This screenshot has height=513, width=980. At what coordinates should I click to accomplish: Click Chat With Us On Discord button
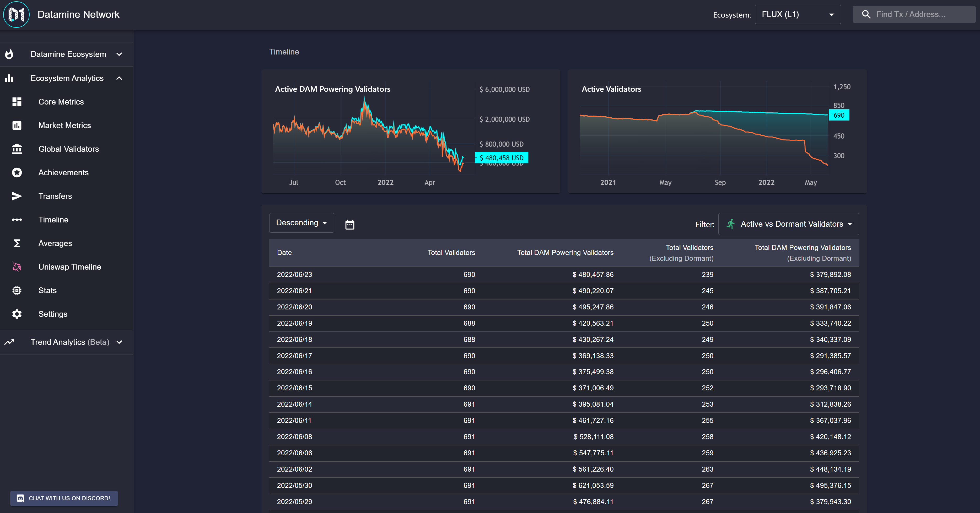(64, 498)
